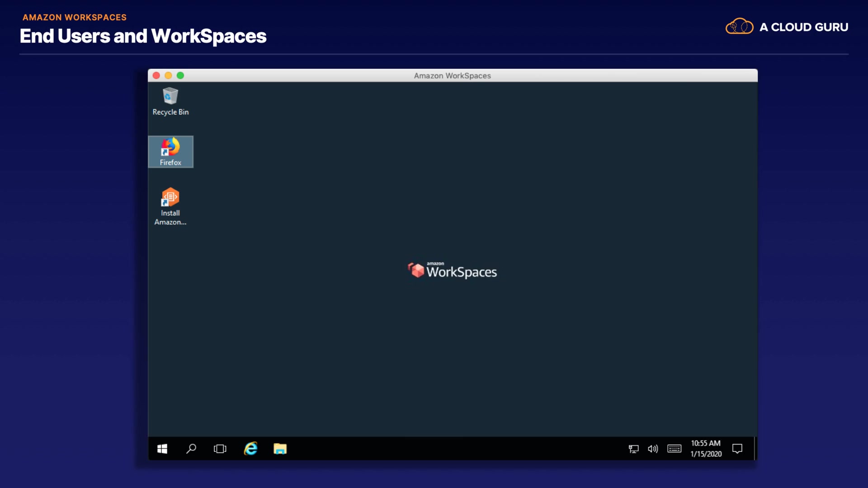Select the Install Amazon desktop shortcut
The image size is (868, 488).
pyautogui.click(x=170, y=206)
